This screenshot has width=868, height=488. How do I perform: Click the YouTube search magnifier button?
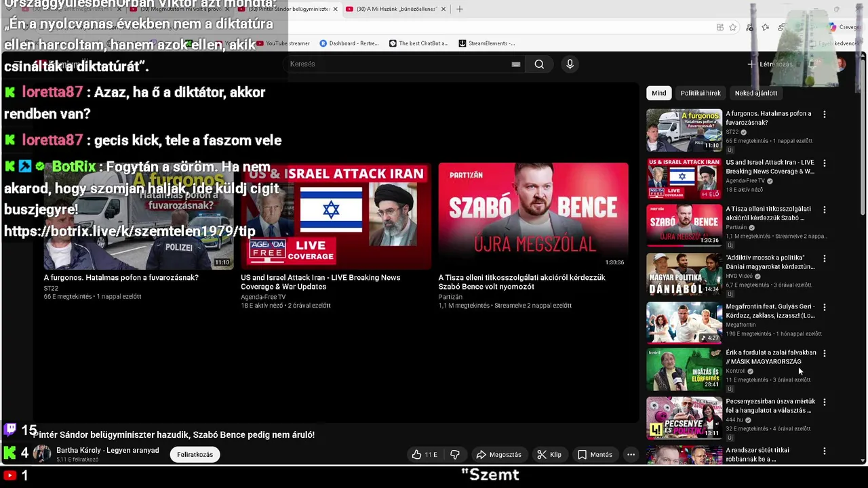pos(539,64)
